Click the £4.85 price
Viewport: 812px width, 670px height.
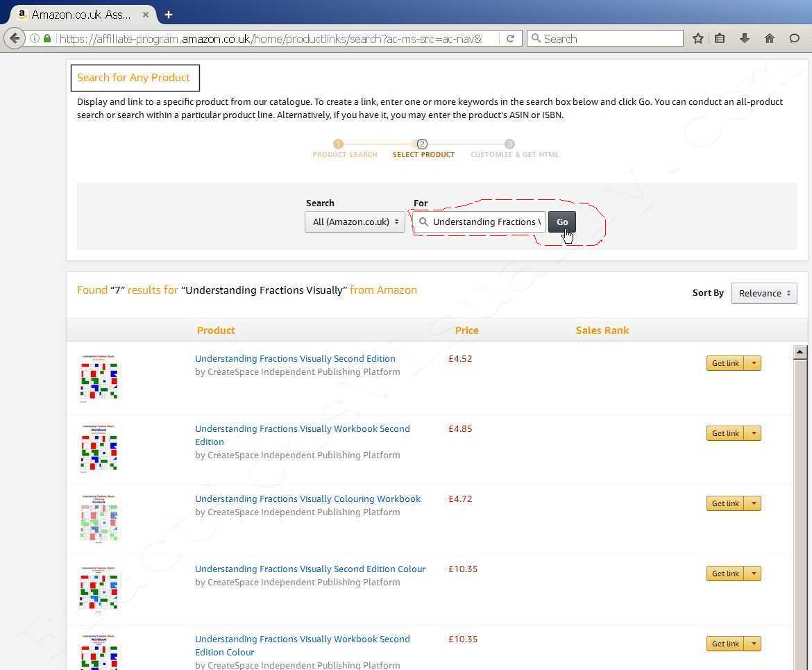pos(460,428)
